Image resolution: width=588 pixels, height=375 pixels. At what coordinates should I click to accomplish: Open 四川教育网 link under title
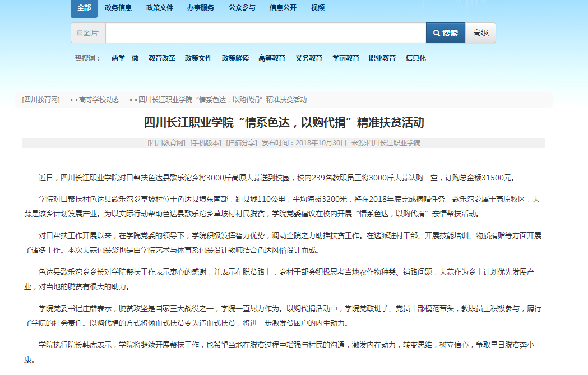166,143
